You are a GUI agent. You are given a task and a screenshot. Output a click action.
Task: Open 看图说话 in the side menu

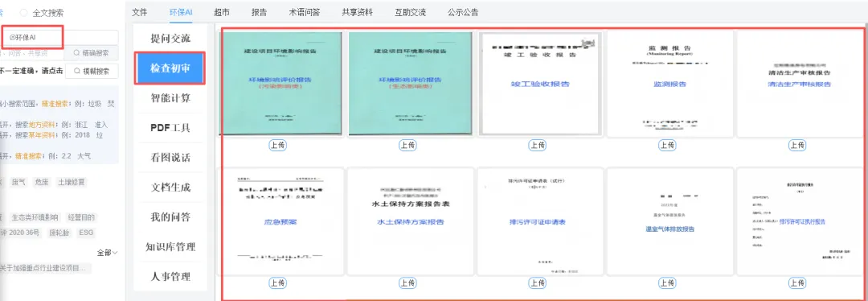170,158
